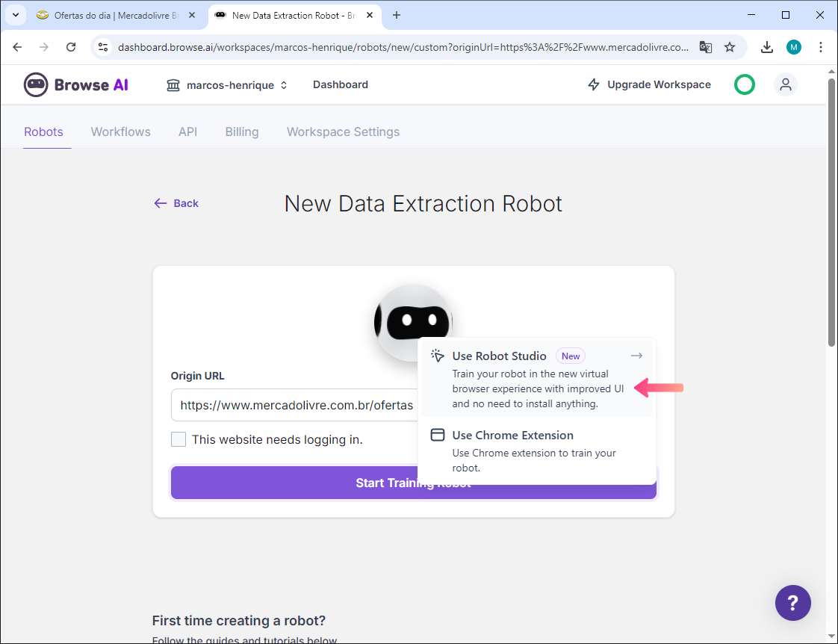Close the Mercadolivre browser tab

pyautogui.click(x=192, y=16)
